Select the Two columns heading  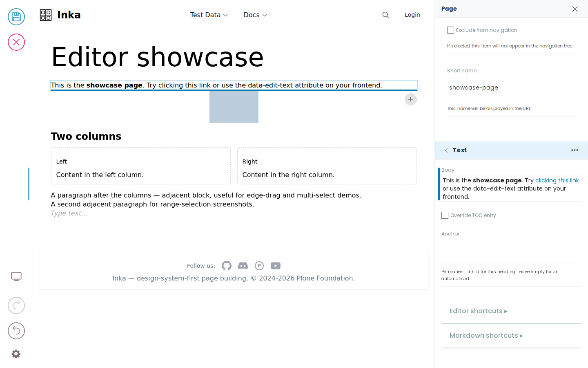[86, 137]
